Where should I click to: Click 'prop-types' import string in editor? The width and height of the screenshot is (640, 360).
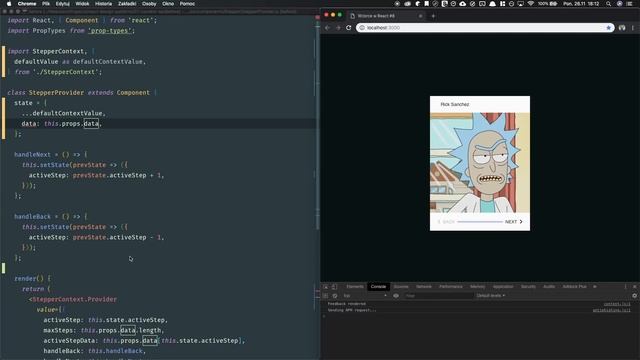[110, 31]
